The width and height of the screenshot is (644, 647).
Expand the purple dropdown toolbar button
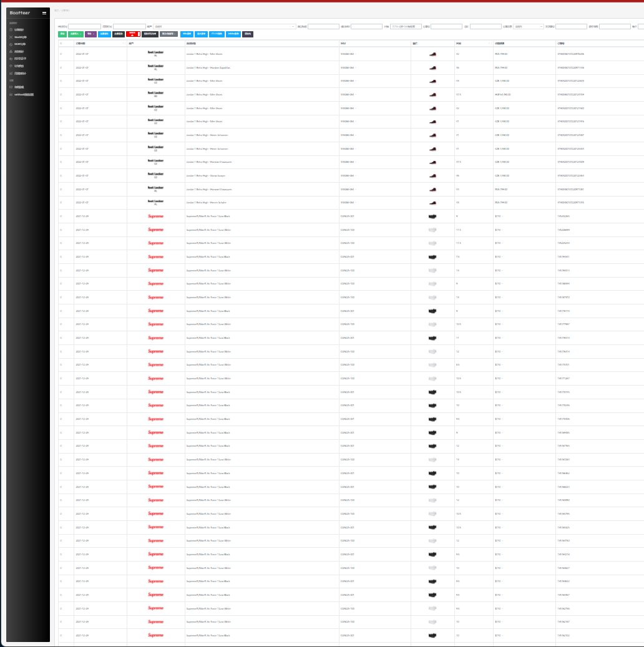[x=91, y=34]
